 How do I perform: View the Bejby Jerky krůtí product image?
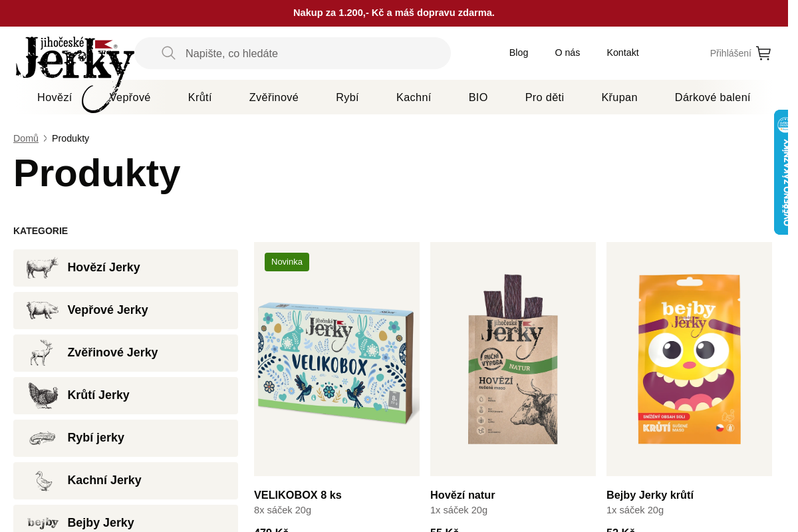(x=689, y=359)
